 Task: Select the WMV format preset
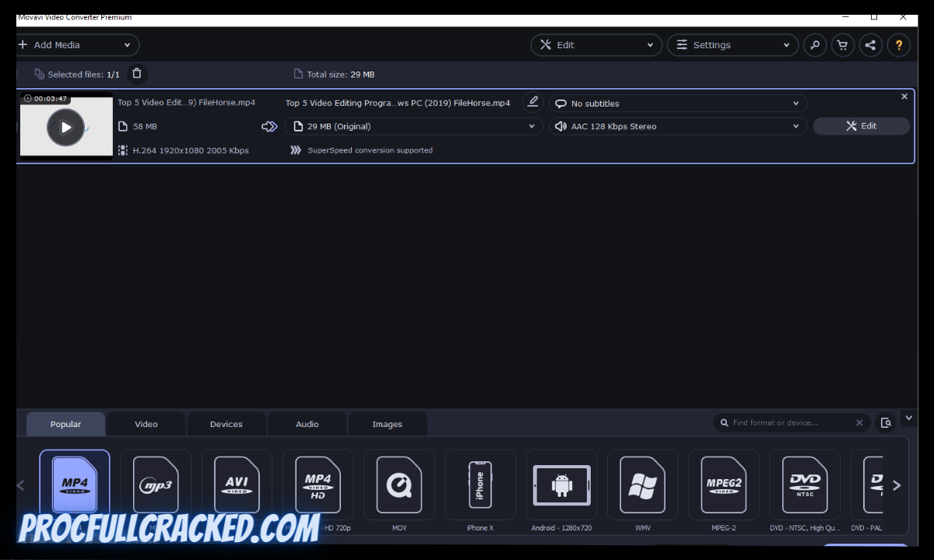[x=642, y=484]
